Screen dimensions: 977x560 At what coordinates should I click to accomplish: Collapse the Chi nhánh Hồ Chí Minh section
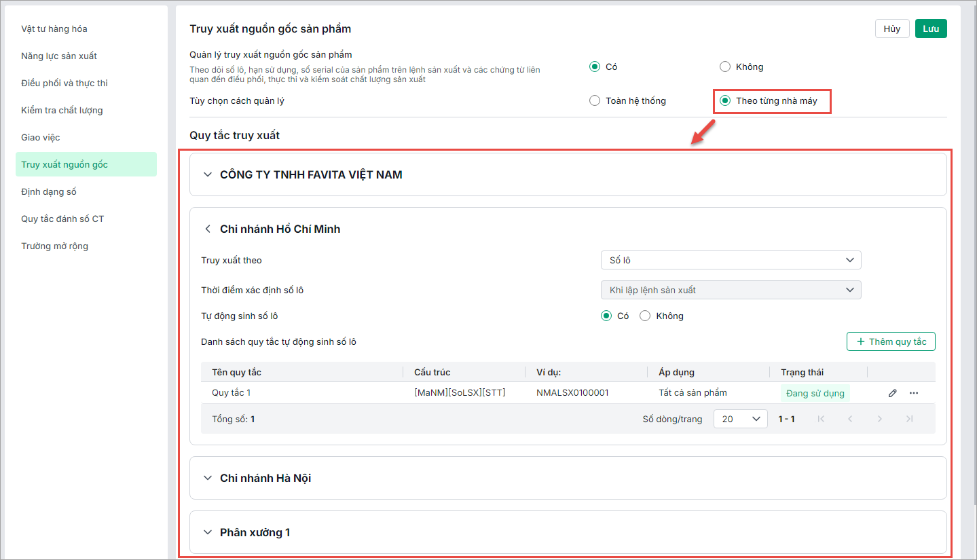[x=208, y=229]
